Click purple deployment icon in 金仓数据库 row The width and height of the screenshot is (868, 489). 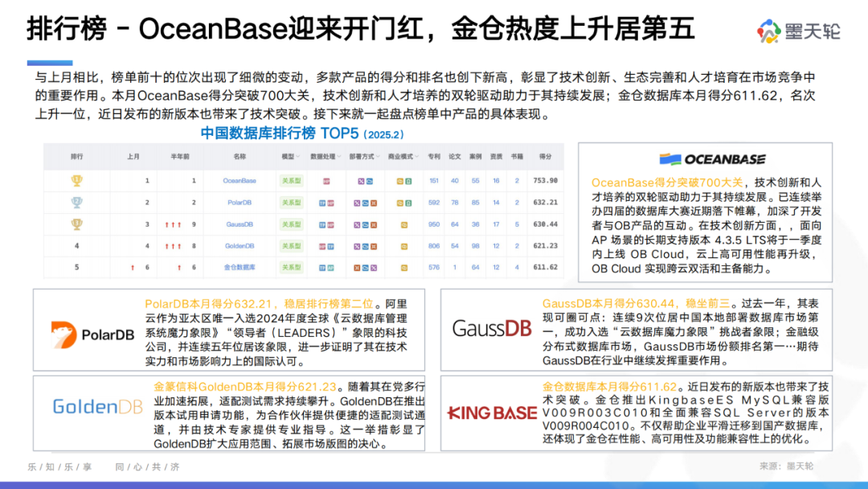[x=374, y=268]
